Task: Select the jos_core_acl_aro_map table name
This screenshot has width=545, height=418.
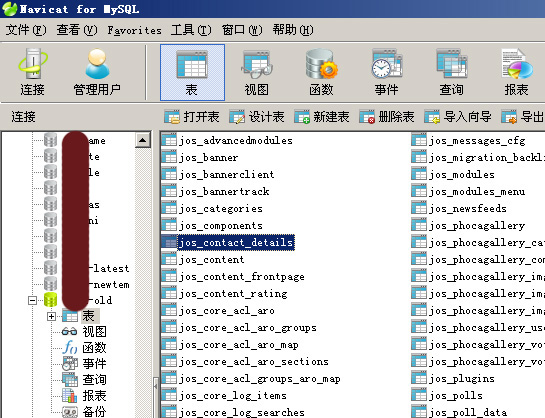Action: tap(239, 345)
